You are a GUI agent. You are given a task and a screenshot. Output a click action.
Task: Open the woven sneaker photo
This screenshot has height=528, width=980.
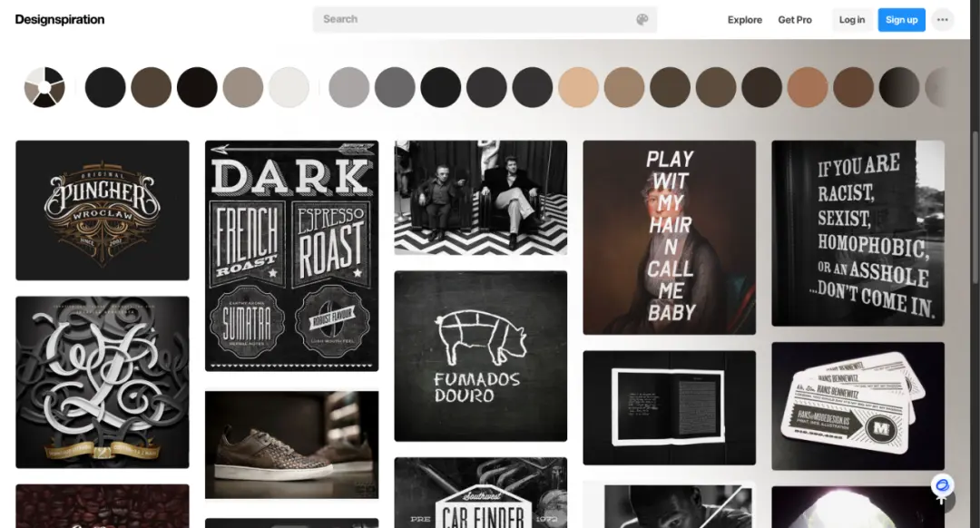click(x=292, y=445)
